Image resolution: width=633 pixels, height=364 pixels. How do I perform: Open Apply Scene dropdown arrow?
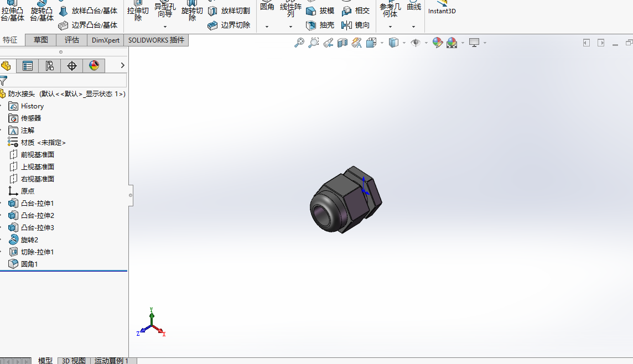(x=463, y=43)
